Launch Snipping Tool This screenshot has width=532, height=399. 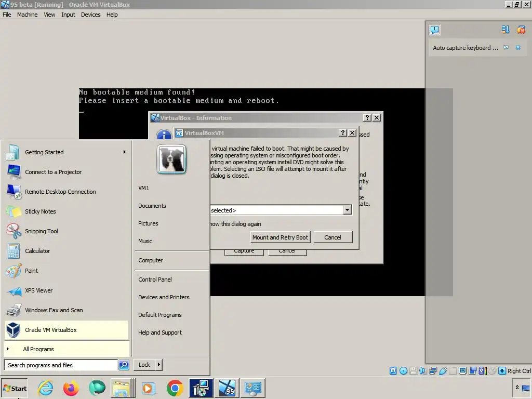tap(67, 231)
